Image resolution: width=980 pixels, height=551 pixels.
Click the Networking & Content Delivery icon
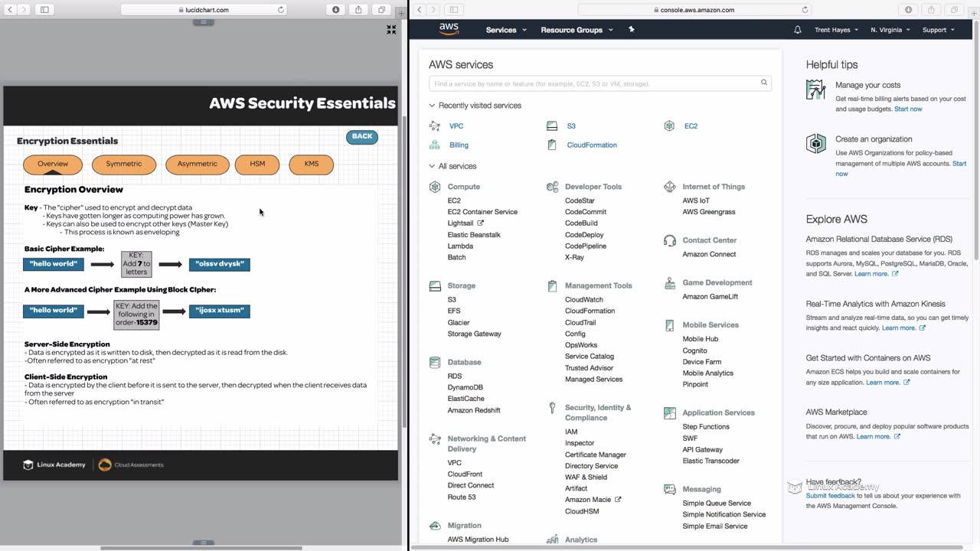(x=435, y=439)
